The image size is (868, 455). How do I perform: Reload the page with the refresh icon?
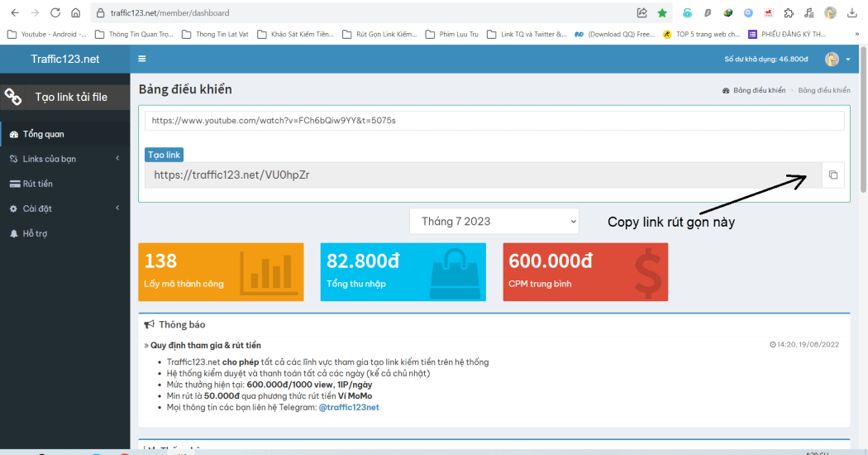point(55,12)
